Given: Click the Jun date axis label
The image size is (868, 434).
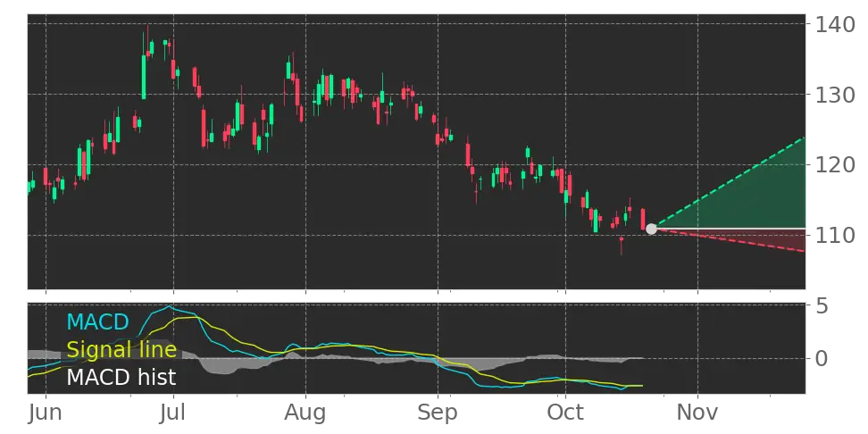Looking at the screenshot, I should (x=46, y=413).
